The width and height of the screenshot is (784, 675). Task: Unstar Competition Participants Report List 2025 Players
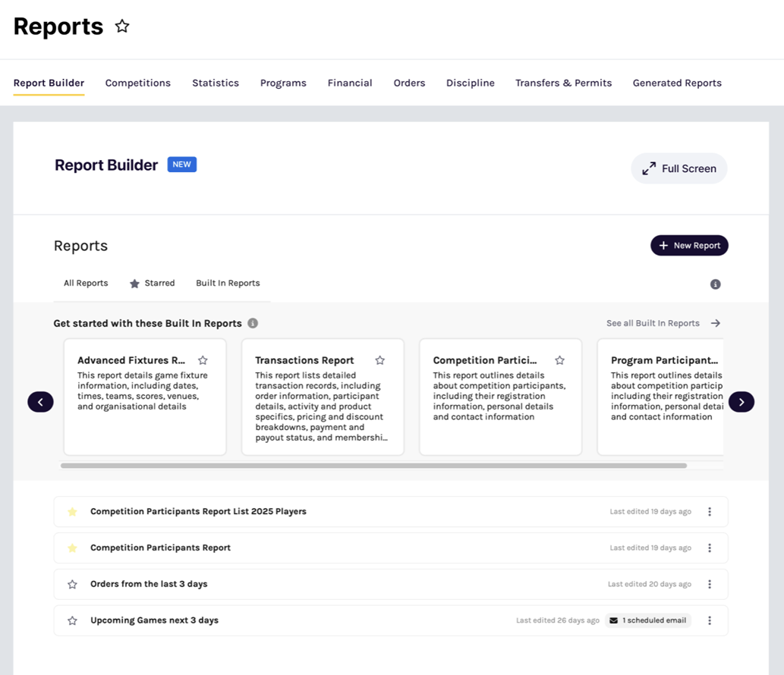[72, 512]
